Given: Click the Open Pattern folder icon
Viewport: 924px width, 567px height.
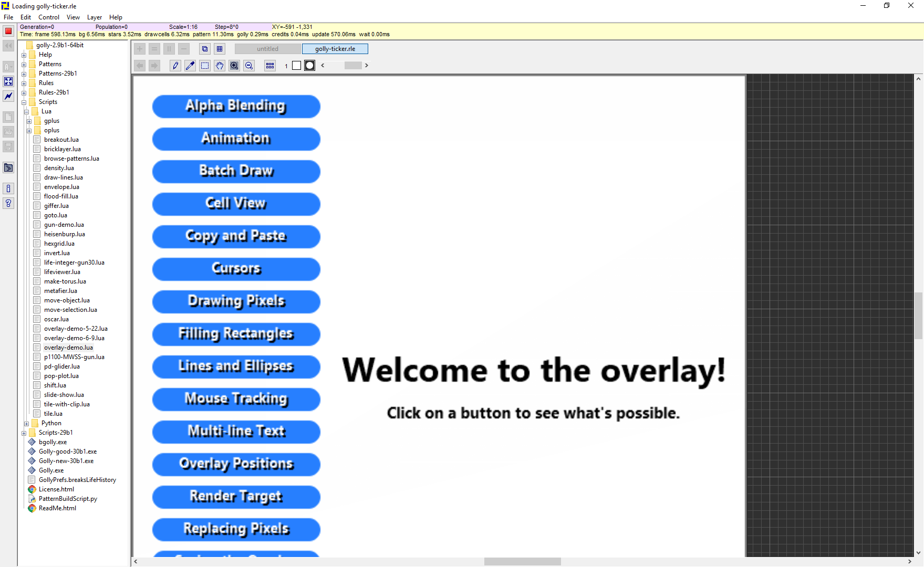Looking at the screenshot, I should (8, 132).
